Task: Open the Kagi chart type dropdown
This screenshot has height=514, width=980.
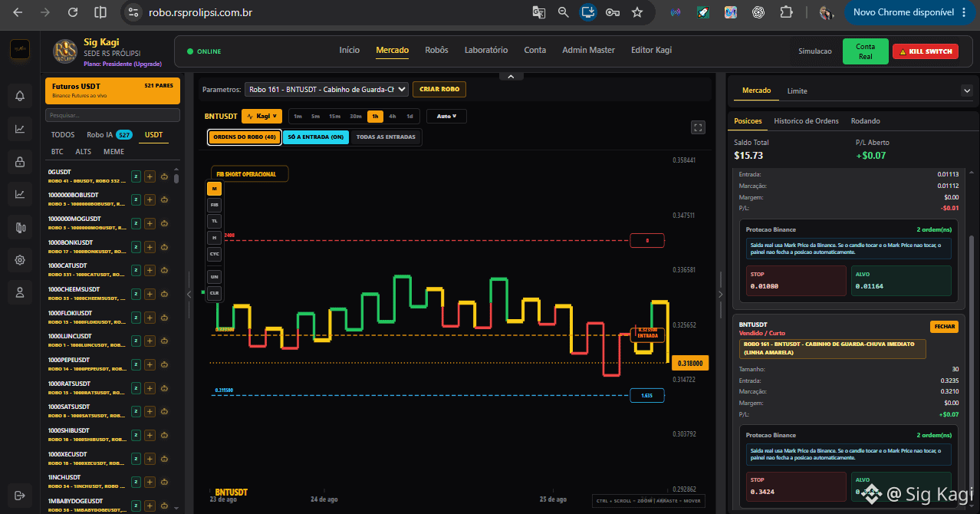Action: (262, 117)
